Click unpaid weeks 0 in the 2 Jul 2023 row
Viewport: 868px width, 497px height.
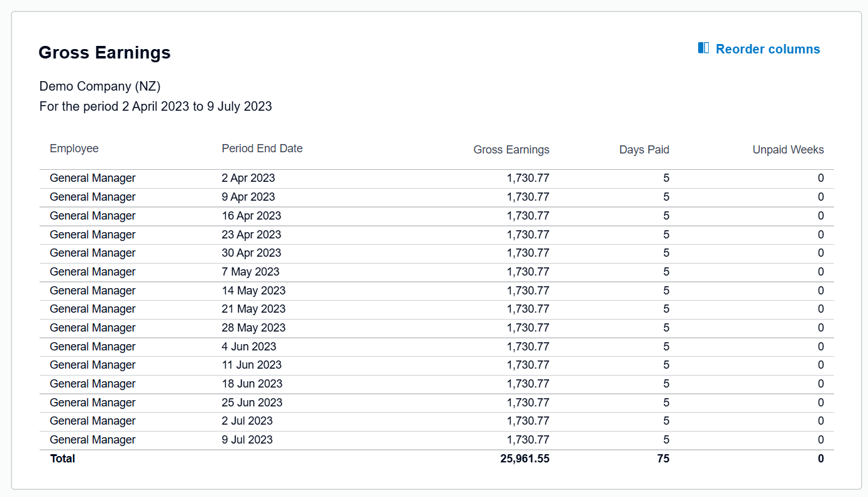point(821,421)
